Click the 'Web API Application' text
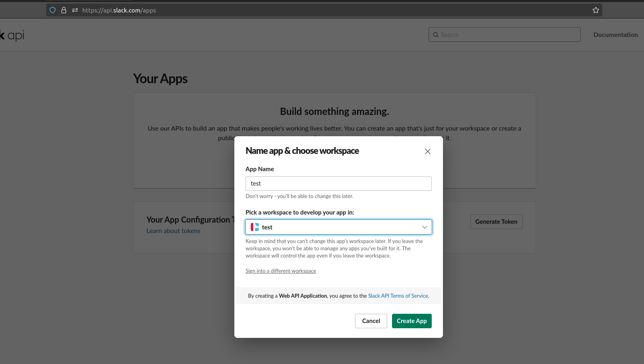Screen dimensions: 644x364 pyautogui.click(x=303, y=296)
